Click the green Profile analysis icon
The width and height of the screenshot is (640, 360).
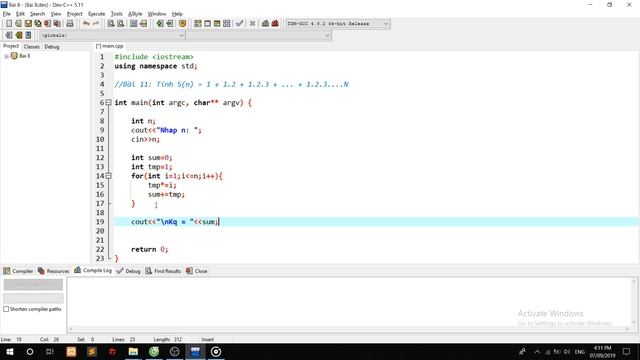(265, 24)
